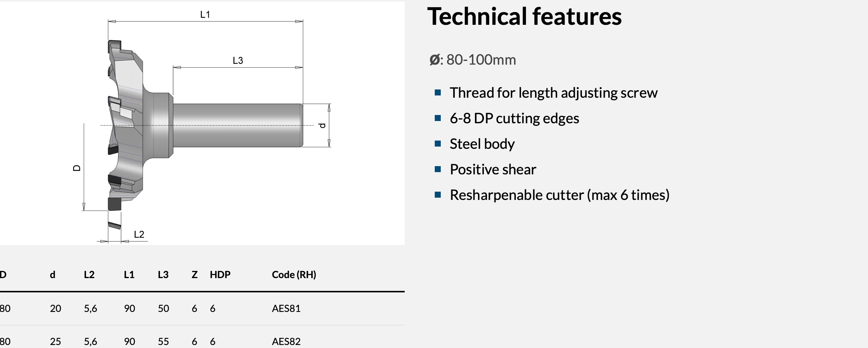
Task: Click the L1 column header in the table
Action: (x=129, y=275)
